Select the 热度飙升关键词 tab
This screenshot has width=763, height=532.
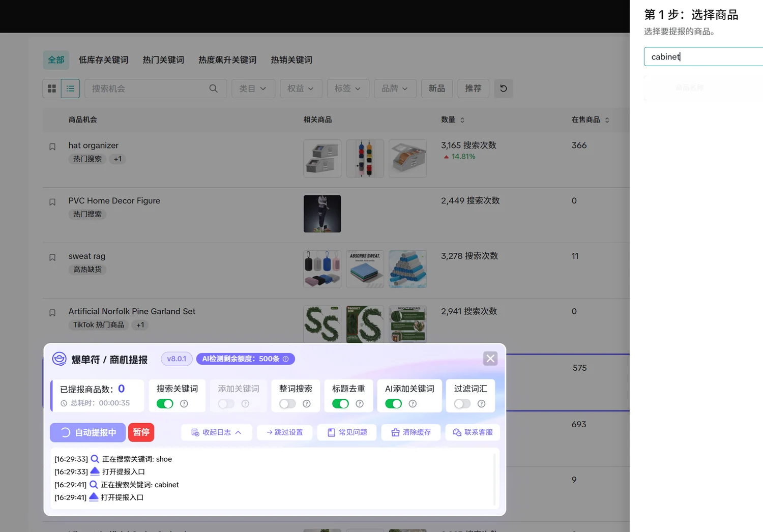tap(227, 60)
